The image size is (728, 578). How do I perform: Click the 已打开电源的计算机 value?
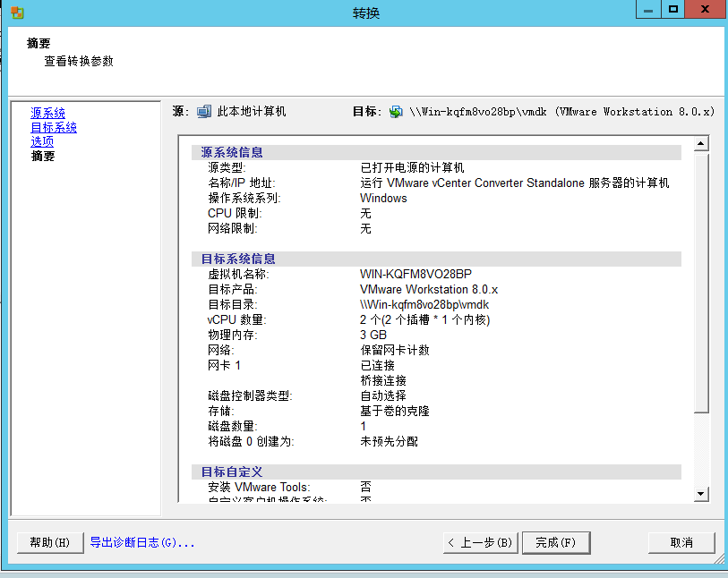412,167
